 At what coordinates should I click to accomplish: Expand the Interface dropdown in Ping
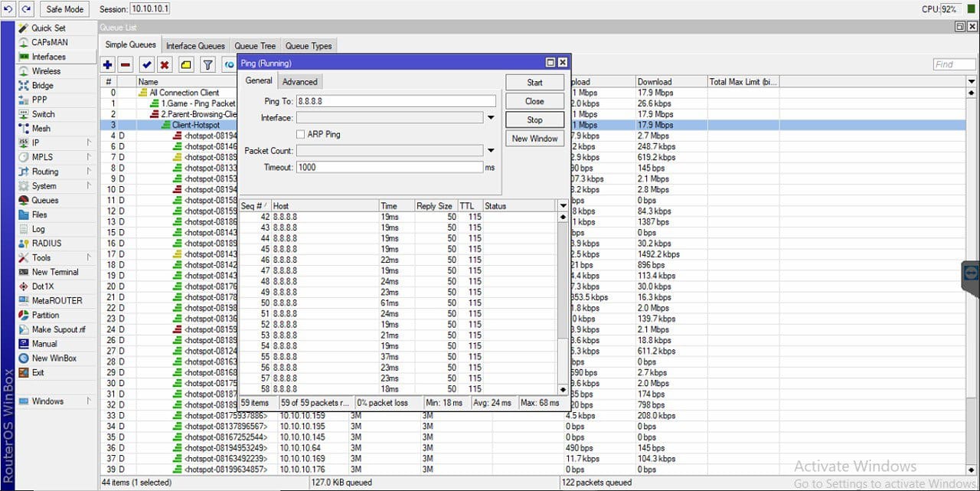click(491, 118)
